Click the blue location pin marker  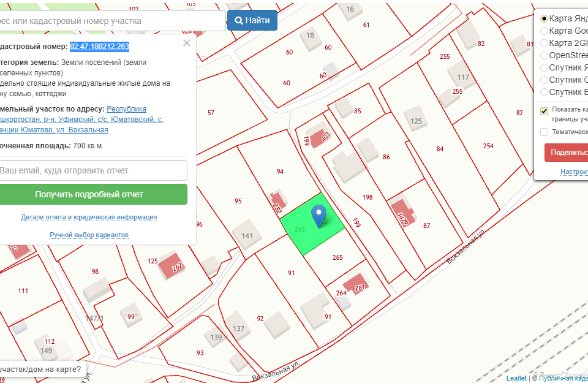(x=318, y=215)
